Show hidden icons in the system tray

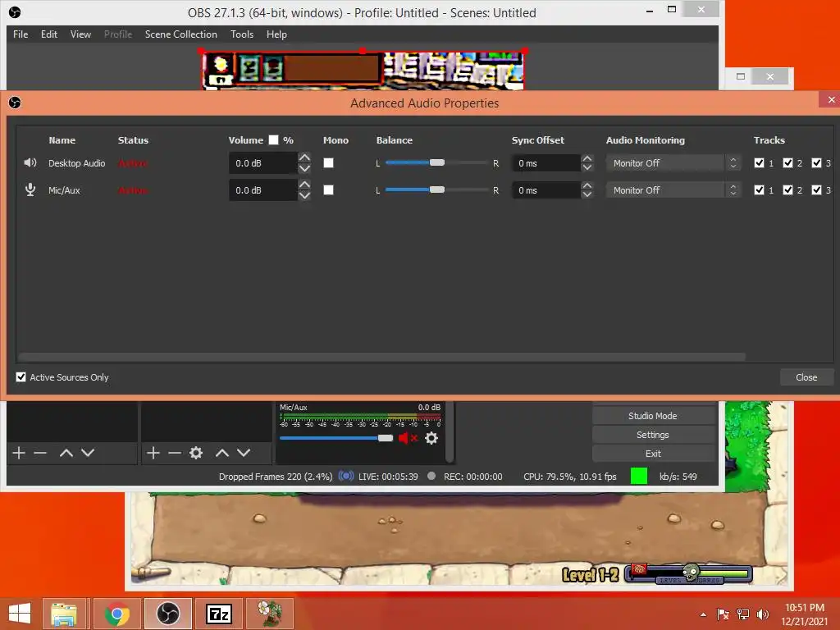coord(703,614)
